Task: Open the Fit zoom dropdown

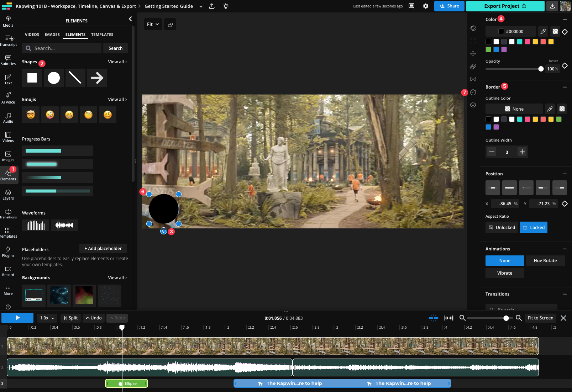Action: (153, 24)
